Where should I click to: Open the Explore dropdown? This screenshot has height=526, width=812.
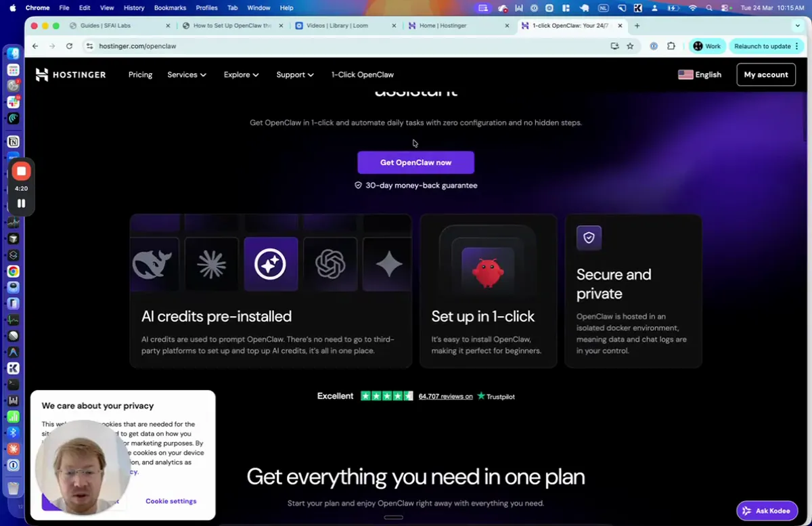(241, 74)
